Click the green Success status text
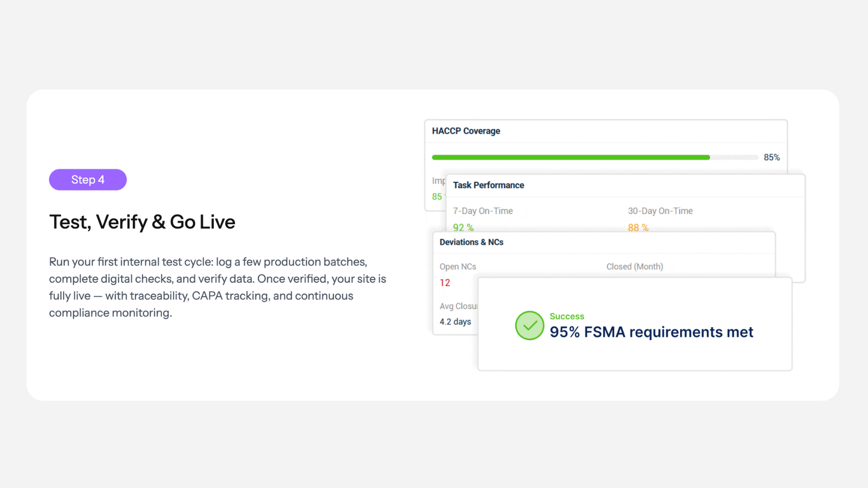The height and width of the screenshot is (488, 868). click(x=566, y=316)
